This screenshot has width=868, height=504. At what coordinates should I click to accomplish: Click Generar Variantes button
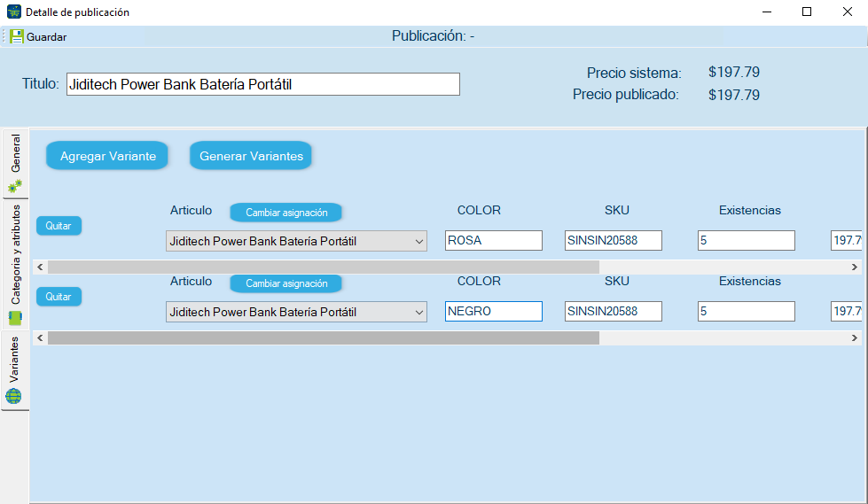251,156
